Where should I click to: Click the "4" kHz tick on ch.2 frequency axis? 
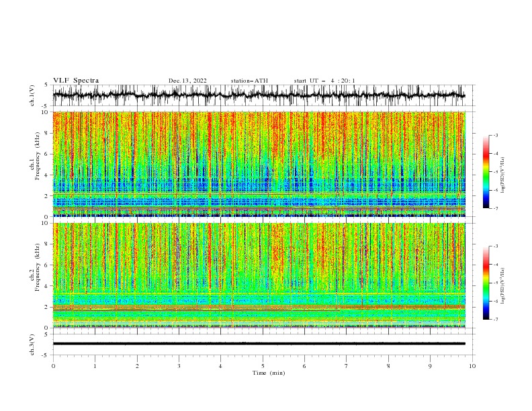click(x=48, y=286)
